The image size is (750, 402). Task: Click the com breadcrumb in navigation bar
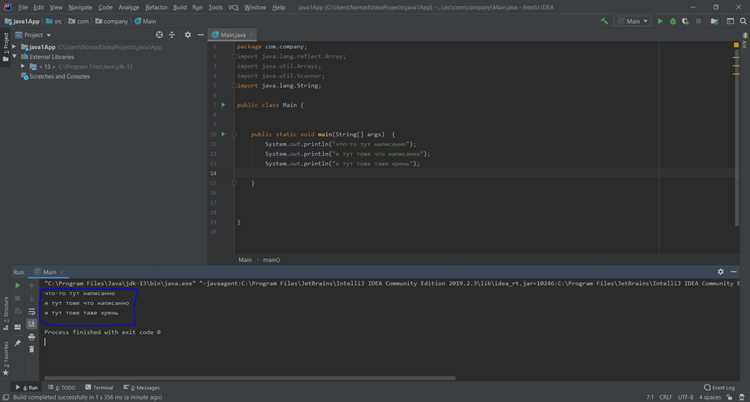(78, 21)
